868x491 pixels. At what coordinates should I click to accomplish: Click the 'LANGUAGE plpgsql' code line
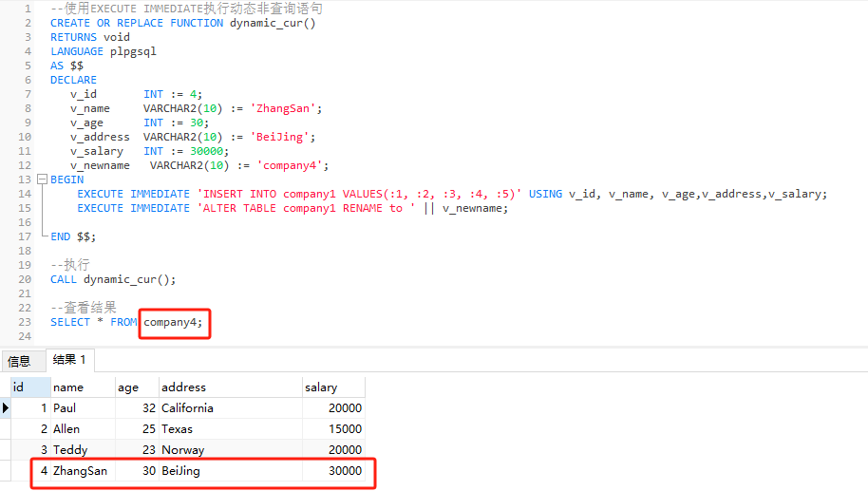104,51
